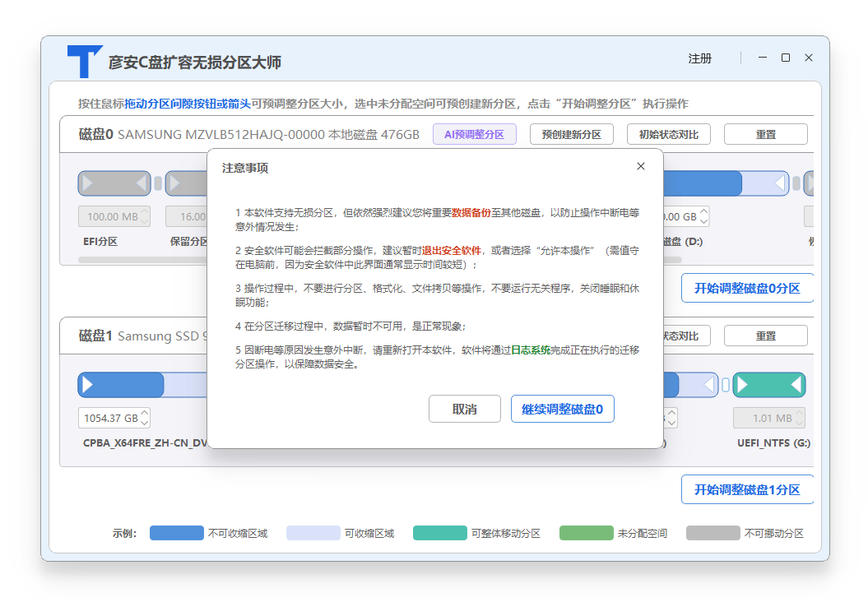868x602 pixels.
Task: Click left edge arrow of the reserved partition bar
Action: [x=174, y=183]
